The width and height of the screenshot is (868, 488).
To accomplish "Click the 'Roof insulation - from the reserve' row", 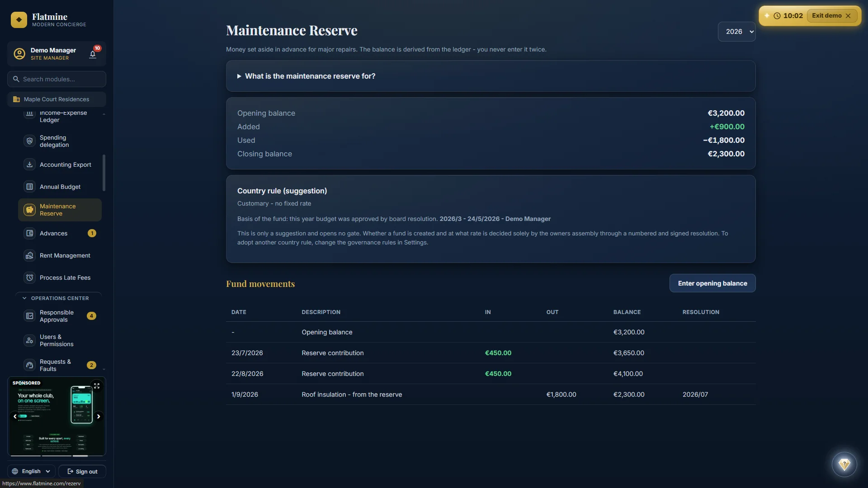I will 491,394.
